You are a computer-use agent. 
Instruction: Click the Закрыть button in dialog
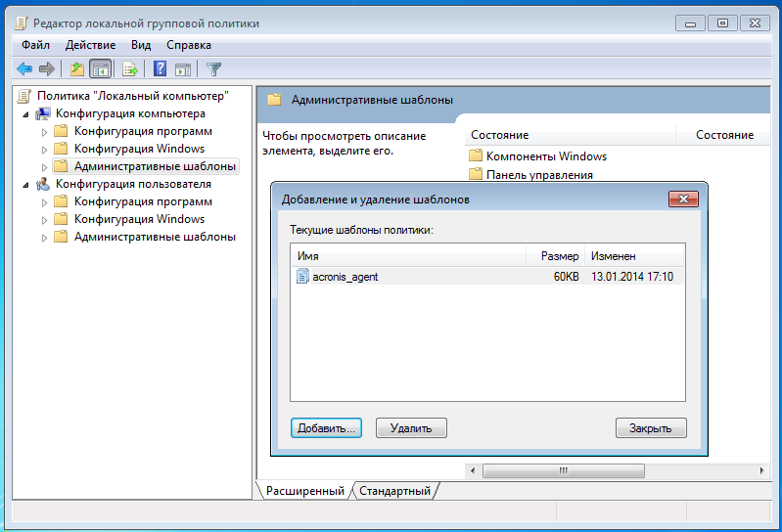[651, 427]
